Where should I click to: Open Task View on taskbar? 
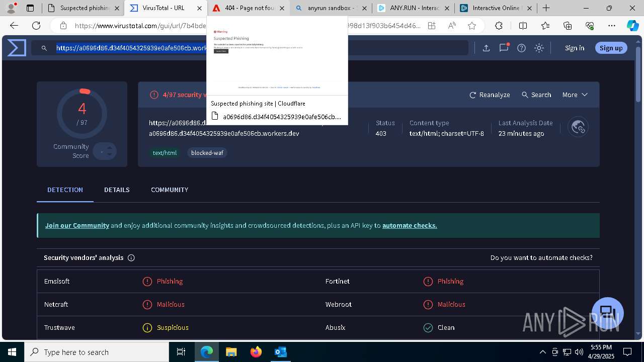click(x=181, y=352)
